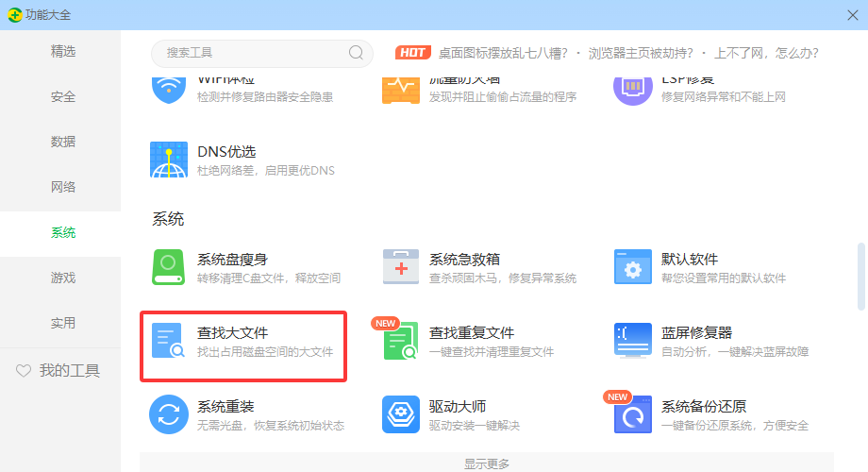The height and width of the screenshot is (472, 868).
Task: Click the 驱动大师 title text
Action: (458, 407)
